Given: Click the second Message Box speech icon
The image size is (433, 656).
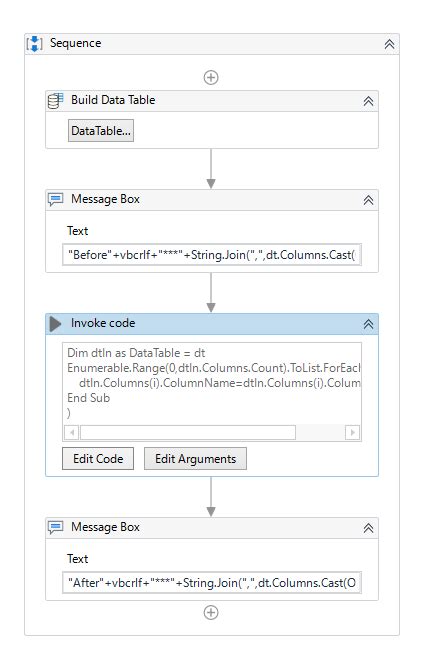Looking at the screenshot, I should 55,528.
